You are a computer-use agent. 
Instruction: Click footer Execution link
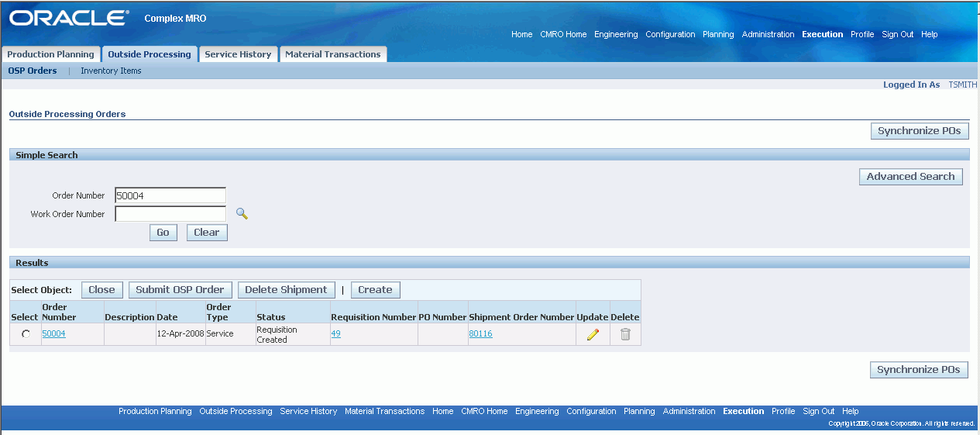tap(743, 412)
